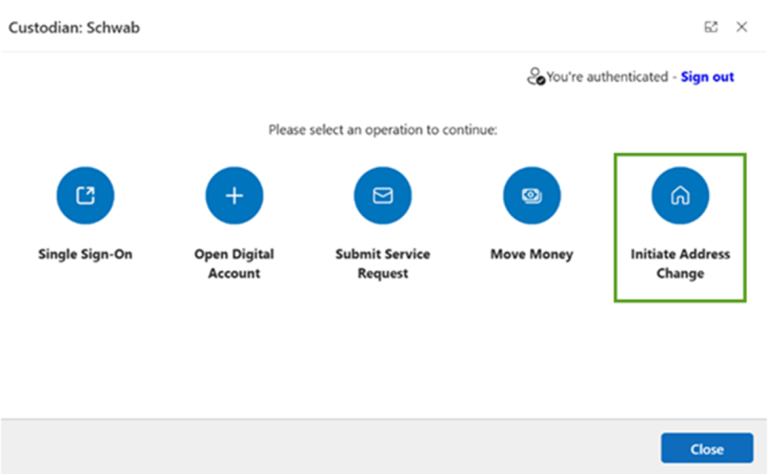This screenshot has height=474, width=768.
Task: Pop out the dialog using the expand icon
Action: (711, 27)
